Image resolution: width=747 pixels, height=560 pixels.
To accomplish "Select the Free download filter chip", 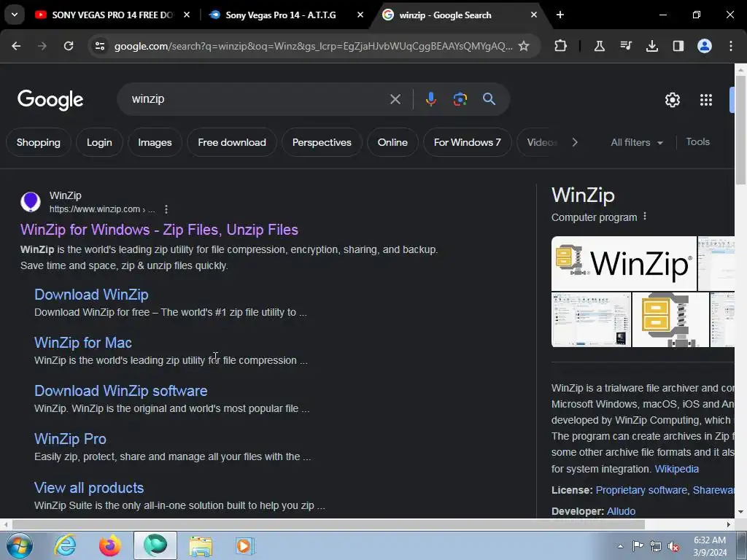I will (232, 142).
